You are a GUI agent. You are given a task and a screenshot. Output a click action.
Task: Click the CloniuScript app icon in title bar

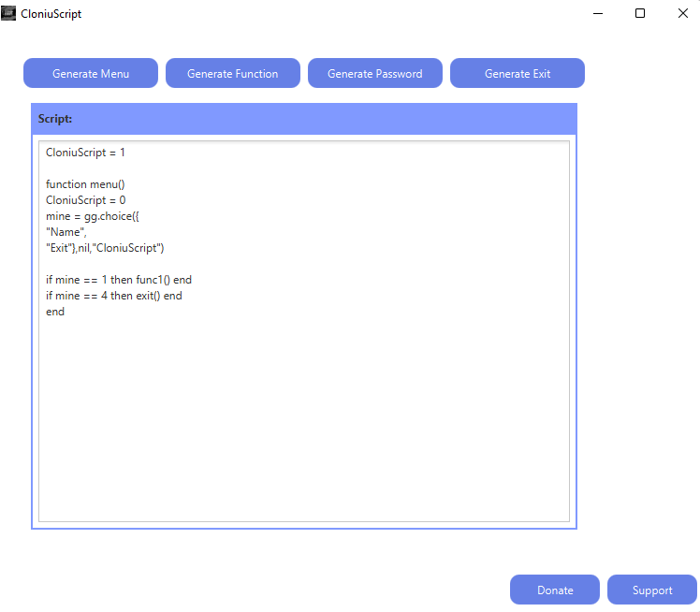tap(8, 13)
